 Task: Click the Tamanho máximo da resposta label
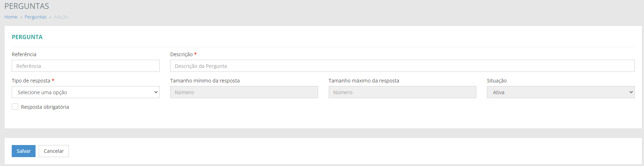point(364,81)
